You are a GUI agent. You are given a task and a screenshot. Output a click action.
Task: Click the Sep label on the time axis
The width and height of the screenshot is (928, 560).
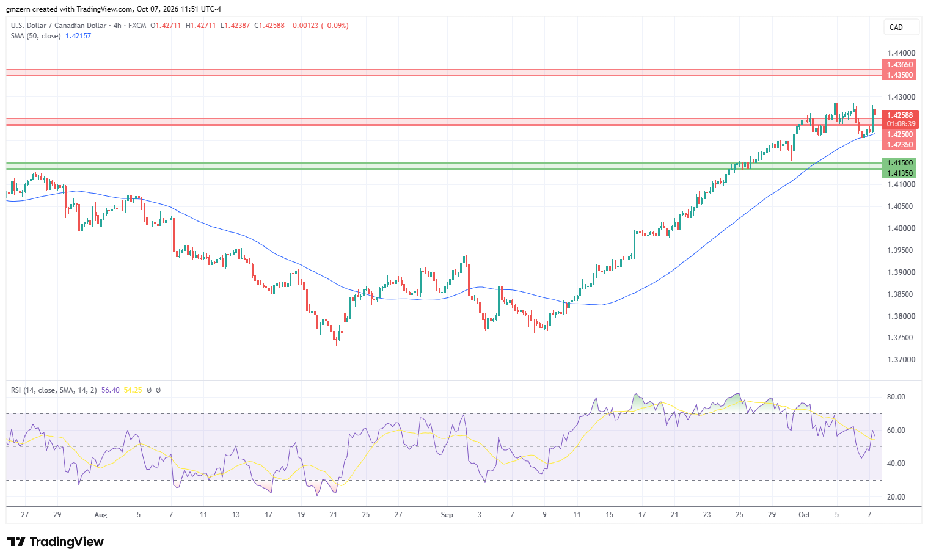[x=447, y=515]
